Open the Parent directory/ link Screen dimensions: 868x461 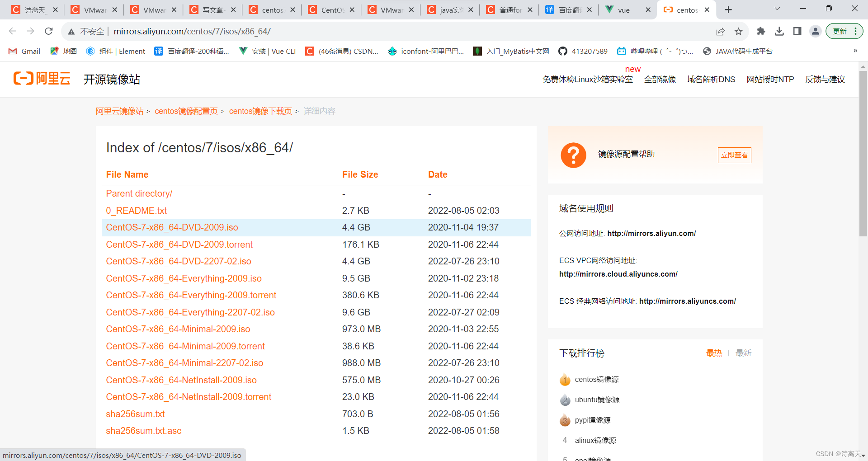tap(139, 193)
